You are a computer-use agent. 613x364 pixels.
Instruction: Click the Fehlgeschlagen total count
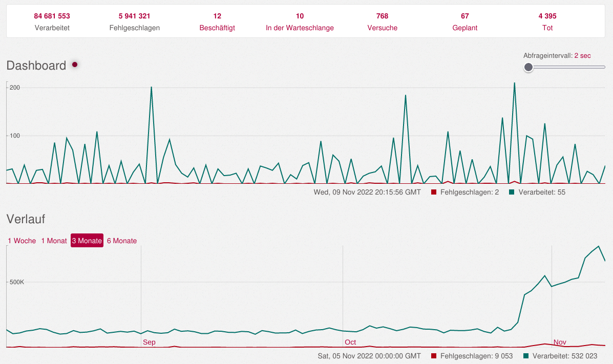(135, 16)
